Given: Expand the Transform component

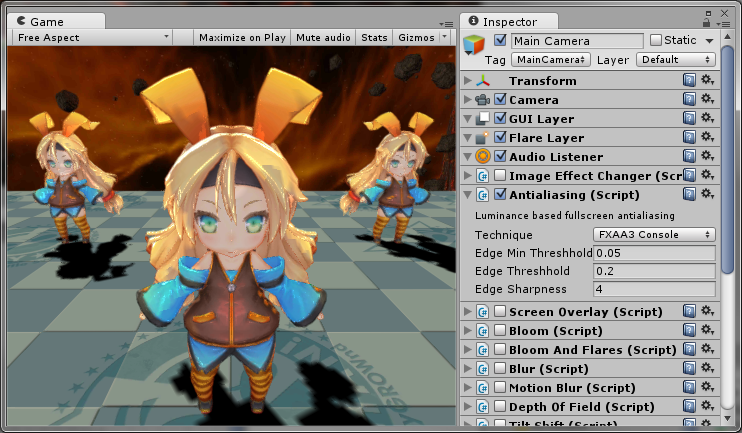Looking at the screenshot, I should [x=468, y=80].
